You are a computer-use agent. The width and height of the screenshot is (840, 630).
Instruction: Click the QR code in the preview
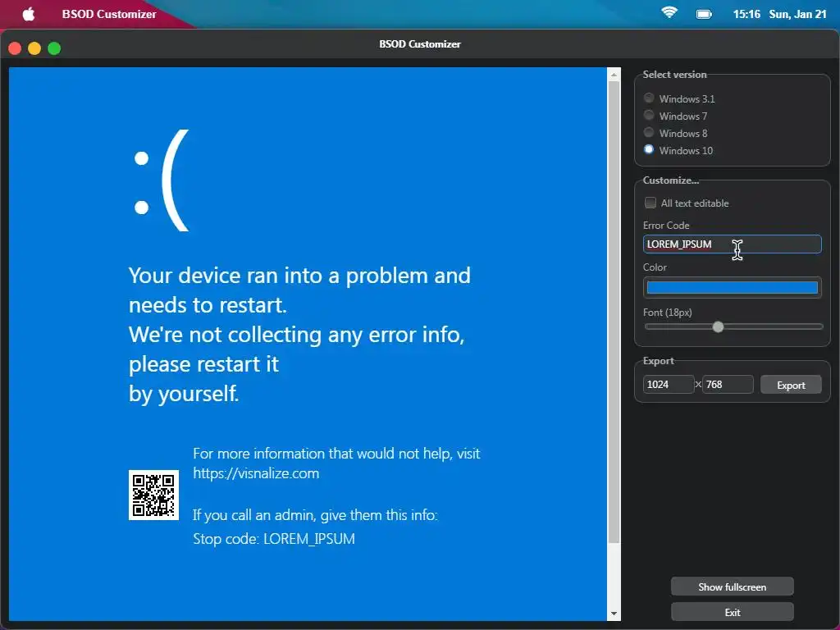click(153, 495)
